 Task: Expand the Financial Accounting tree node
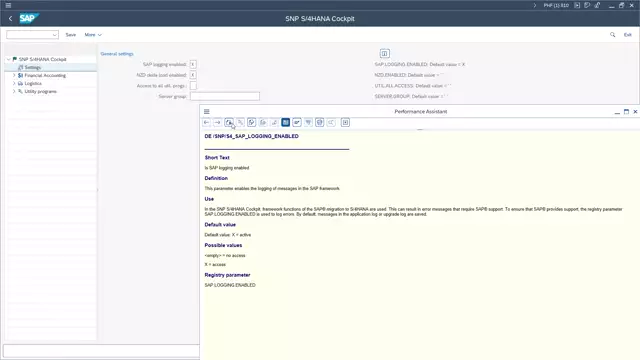point(14,76)
